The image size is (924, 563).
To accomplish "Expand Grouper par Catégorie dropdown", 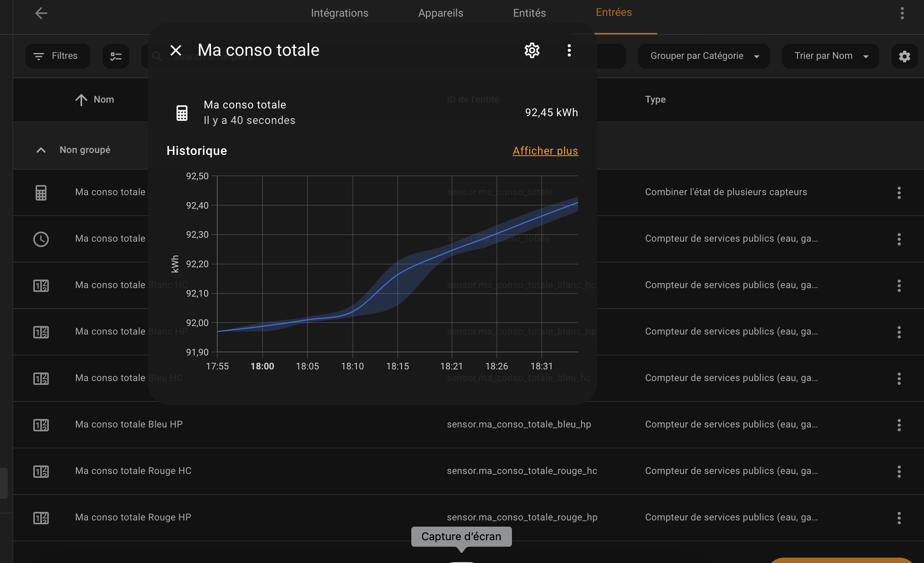I will click(704, 56).
